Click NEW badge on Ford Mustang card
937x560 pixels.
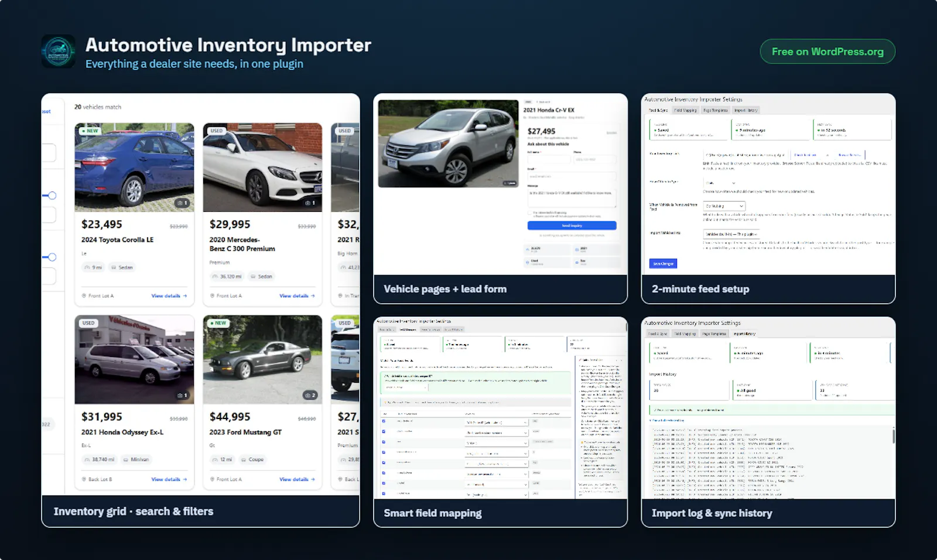218,323
